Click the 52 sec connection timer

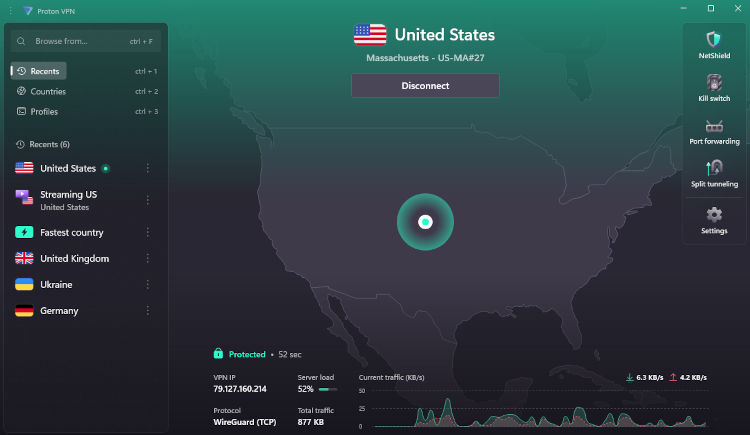(x=290, y=354)
